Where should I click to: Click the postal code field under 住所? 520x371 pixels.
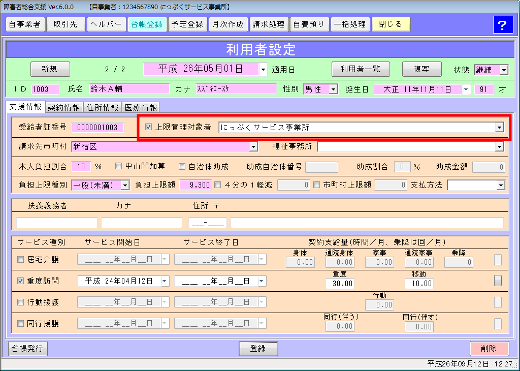208,222
